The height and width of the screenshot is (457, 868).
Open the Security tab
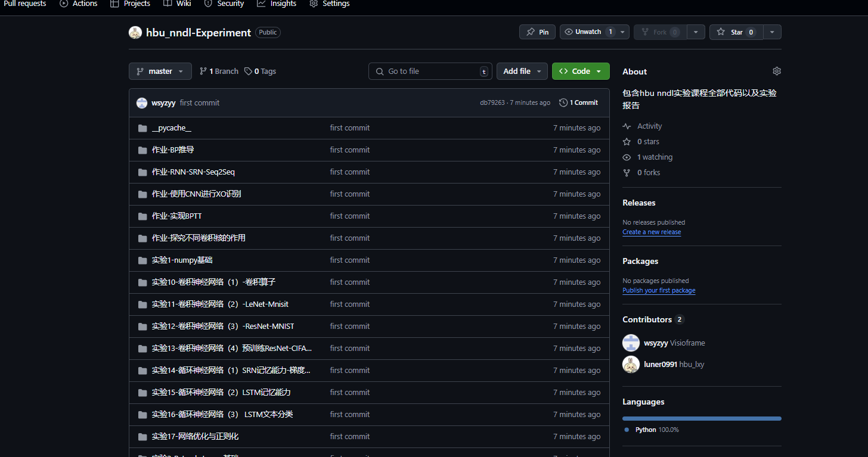pos(224,4)
